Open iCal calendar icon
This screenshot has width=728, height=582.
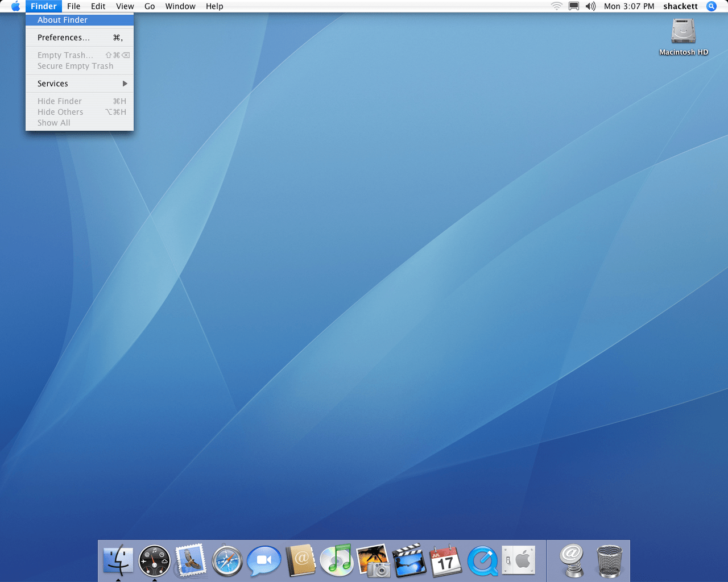446,560
